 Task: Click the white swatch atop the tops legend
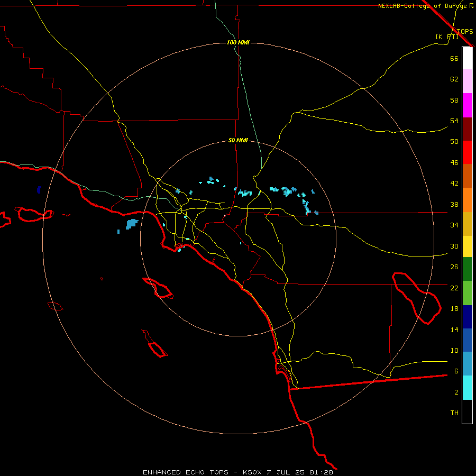pos(467,58)
